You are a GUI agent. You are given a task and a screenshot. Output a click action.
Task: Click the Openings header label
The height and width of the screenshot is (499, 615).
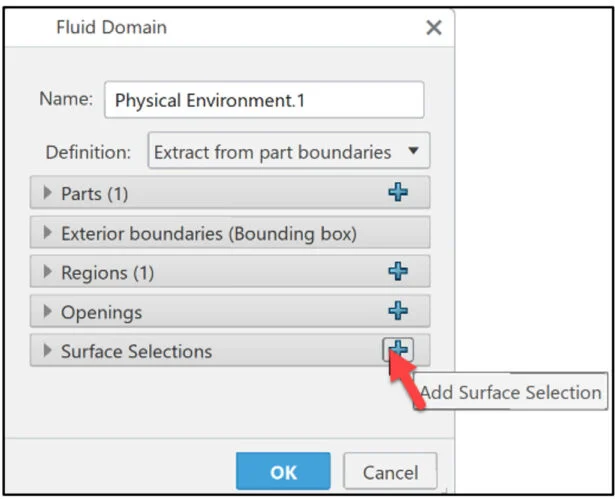coord(101,312)
